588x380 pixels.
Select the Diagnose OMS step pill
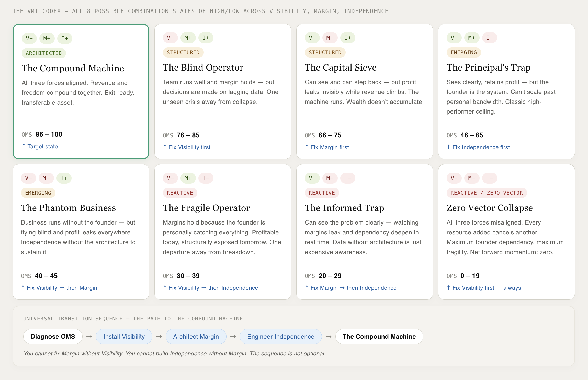click(53, 337)
